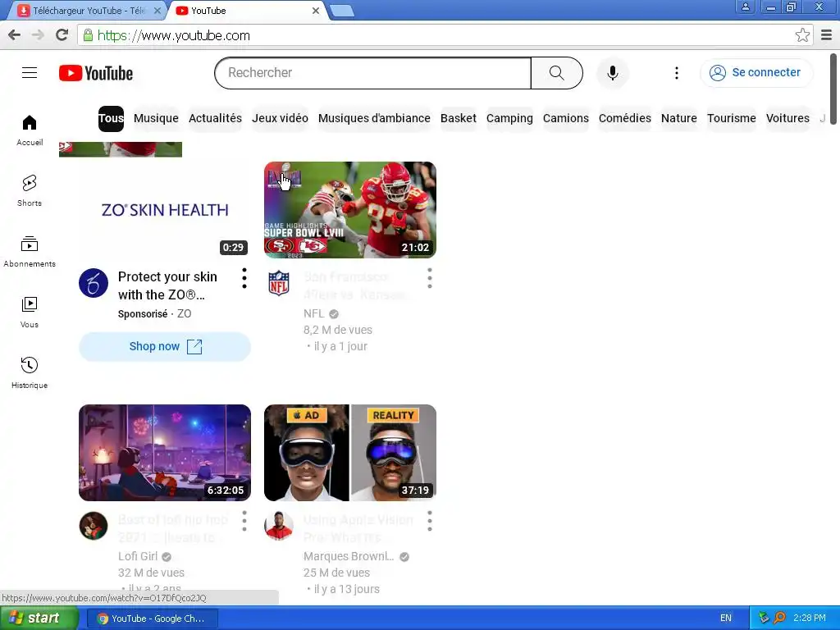This screenshot has height=630, width=840.
Task: Click Chrome user profile icon in title bar
Action: 745,7
